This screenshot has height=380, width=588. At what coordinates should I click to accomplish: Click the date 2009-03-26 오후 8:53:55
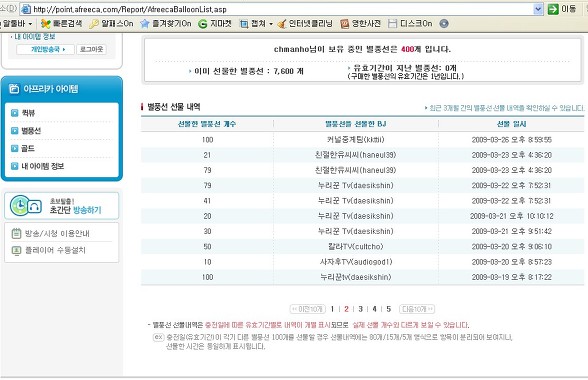[512, 140]
